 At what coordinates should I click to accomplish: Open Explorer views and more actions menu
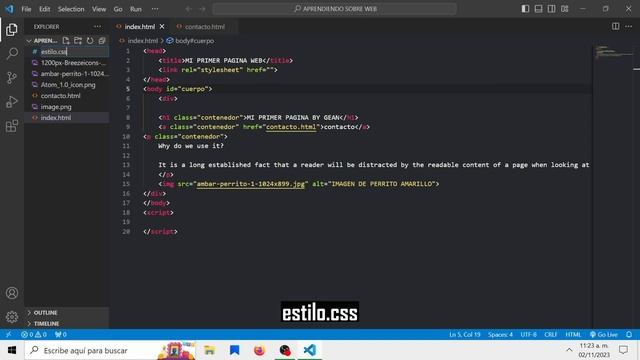pyautogui.click(x=97, y=27)
